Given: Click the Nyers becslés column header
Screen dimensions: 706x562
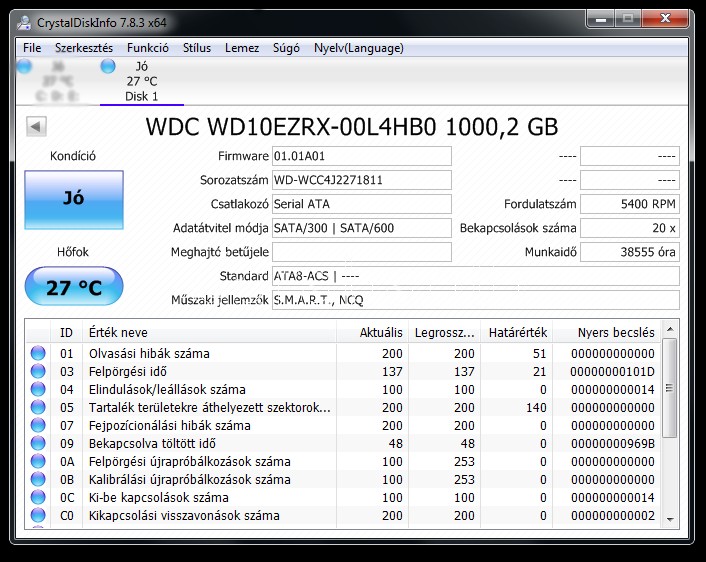Looking at the screenshot, I should (615, 332).
